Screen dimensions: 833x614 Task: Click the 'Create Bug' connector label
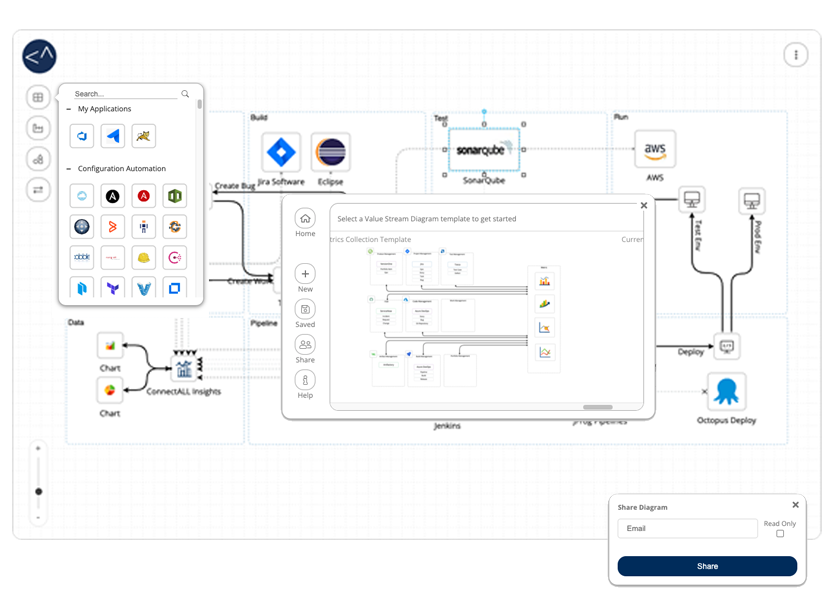coord(235,186)
